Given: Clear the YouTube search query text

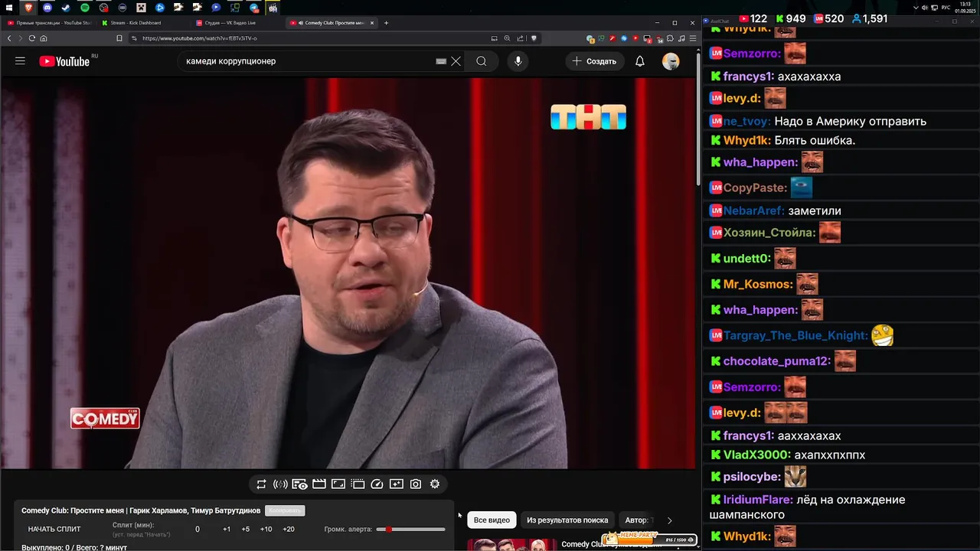Looking at the screenshot, I should pos(456,61).
